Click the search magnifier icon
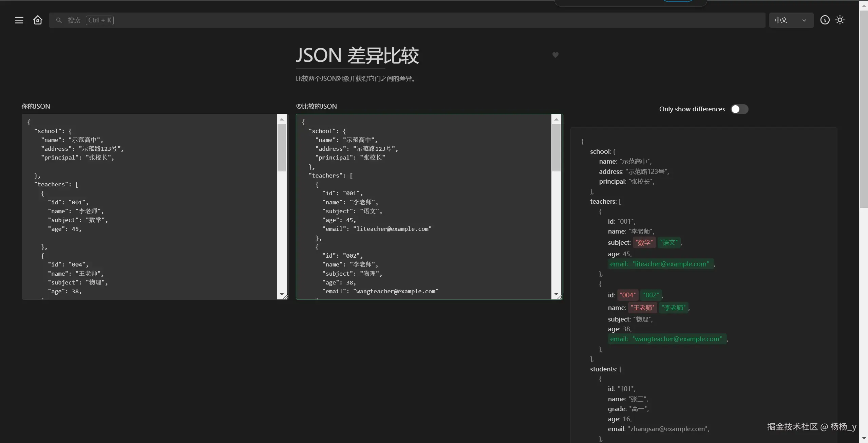Image resolution: width=868 pixels, height=443 pixels. [x=59, y=20]
